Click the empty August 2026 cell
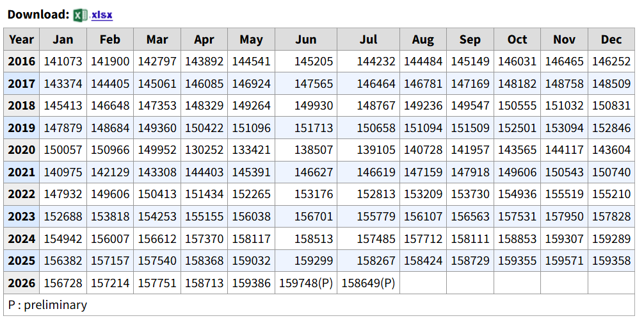 point(423,283)
